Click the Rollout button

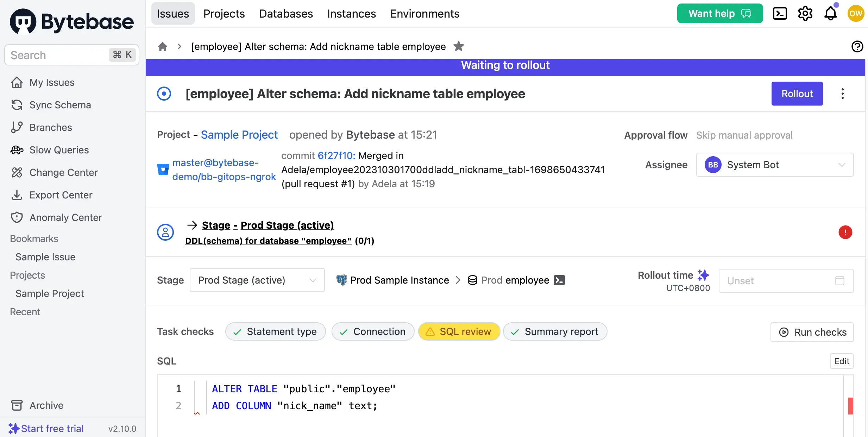tap(797, 94)
